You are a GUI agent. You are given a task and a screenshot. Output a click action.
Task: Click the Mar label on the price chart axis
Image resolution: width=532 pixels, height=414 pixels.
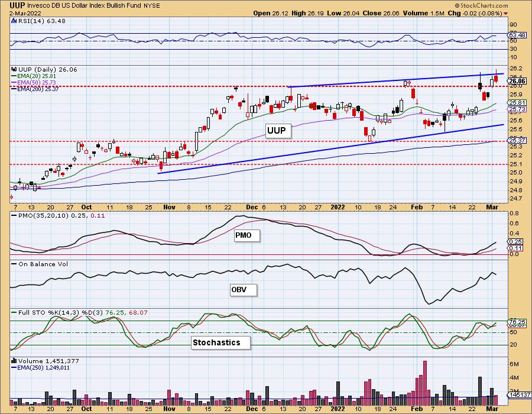pyautogui.click(x=492, y=207)
